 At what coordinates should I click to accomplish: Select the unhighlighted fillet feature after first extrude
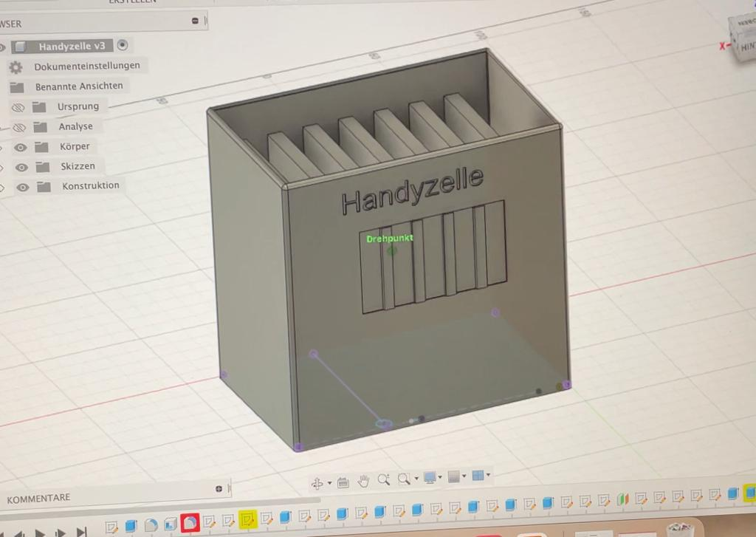pyautogui.click(x=151, y=525)
